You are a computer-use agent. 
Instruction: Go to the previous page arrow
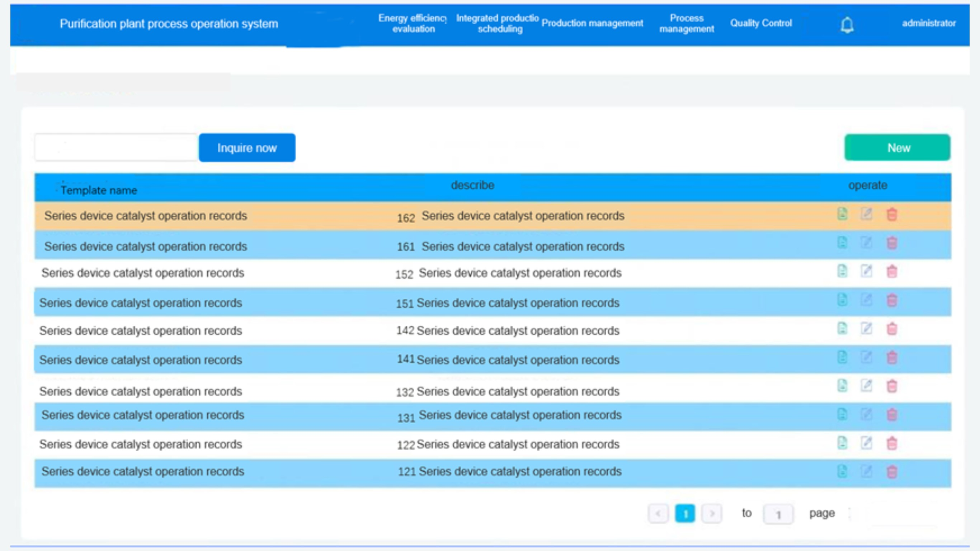point(658,514)
